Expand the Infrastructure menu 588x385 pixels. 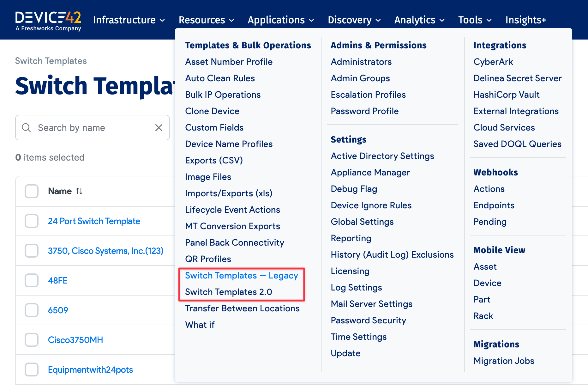tap(129, 20)
